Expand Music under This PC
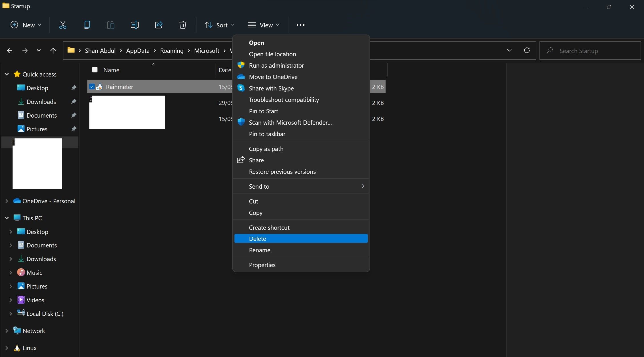644x357 pixels. pos(11,273)
